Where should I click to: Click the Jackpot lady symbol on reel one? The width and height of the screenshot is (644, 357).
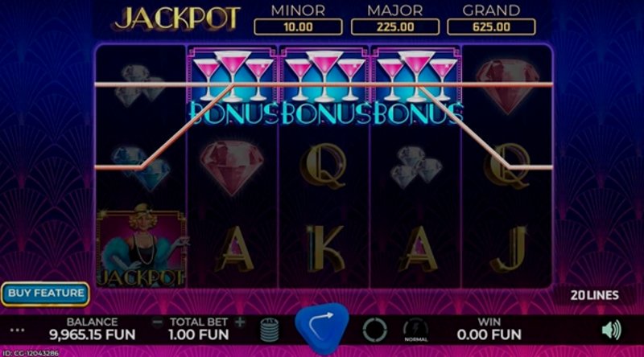coord(141,247)
